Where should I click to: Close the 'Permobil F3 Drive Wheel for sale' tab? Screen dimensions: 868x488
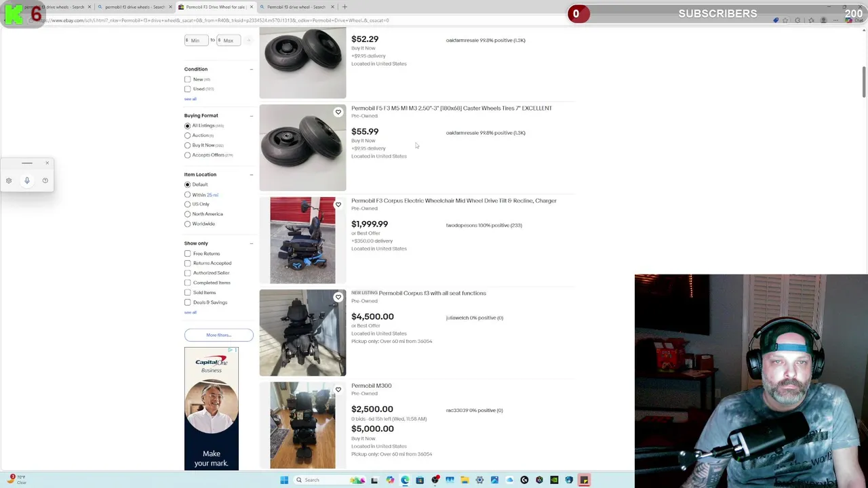coord(252,7)
